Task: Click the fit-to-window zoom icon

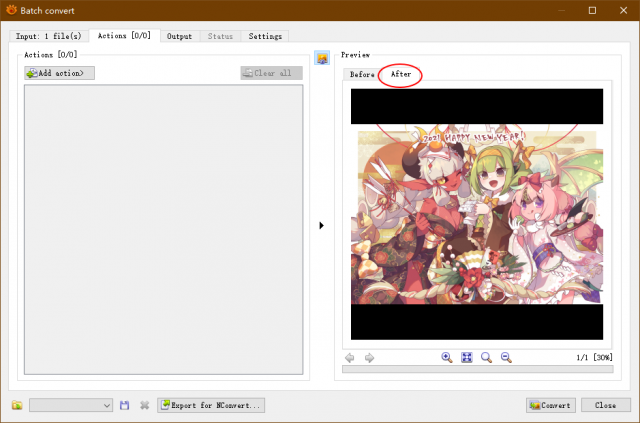Action: (x=467, y=358)
